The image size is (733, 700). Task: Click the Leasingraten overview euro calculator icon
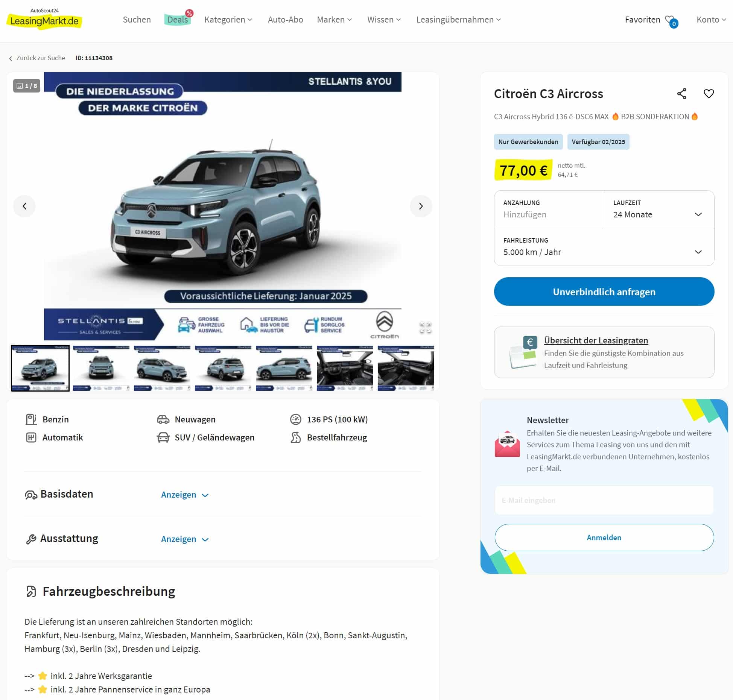point(523,352)
